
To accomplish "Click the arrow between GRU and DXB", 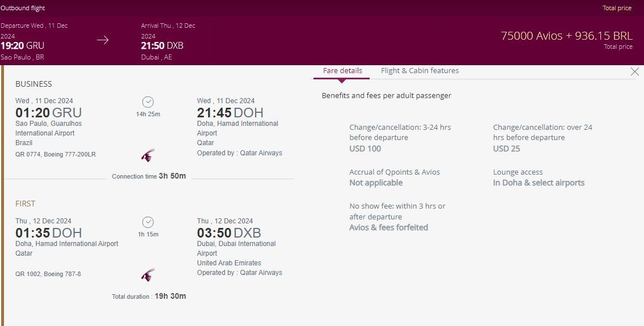I will pos(103,40).
